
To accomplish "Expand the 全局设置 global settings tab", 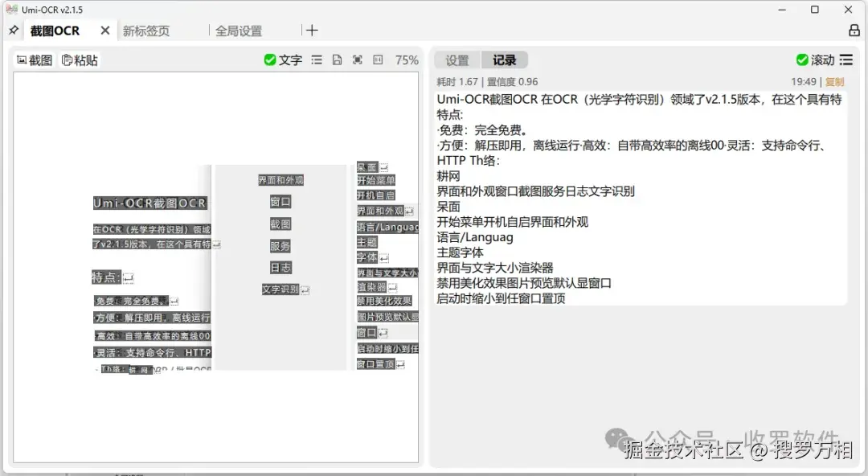I will click(x=239, y=30).
